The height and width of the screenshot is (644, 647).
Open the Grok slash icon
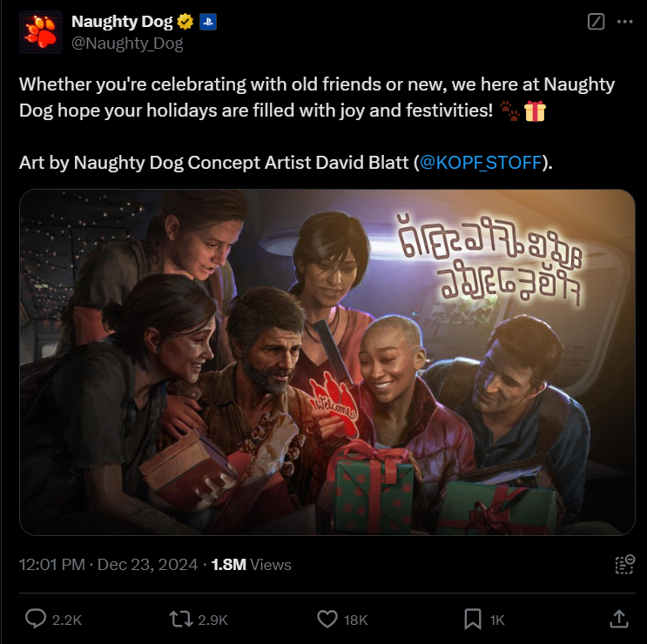click(596, 22)
